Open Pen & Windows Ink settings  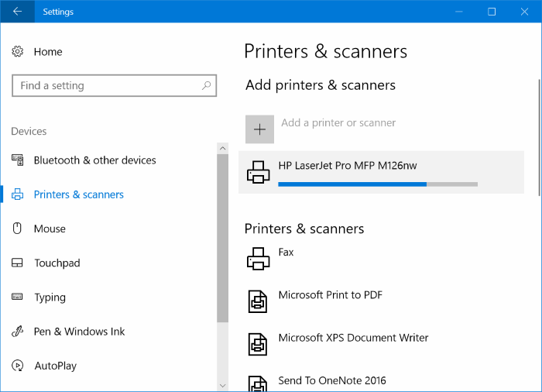tap(79, 332)
